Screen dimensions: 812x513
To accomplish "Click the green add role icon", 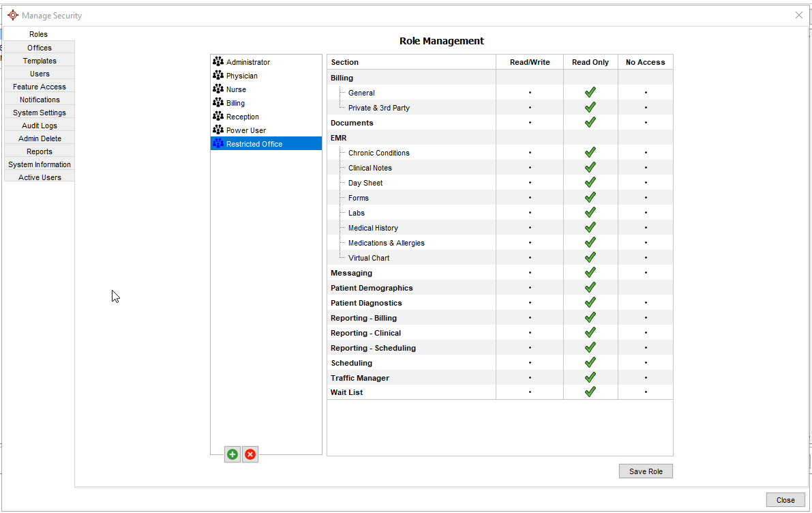I will coord(232,454).
